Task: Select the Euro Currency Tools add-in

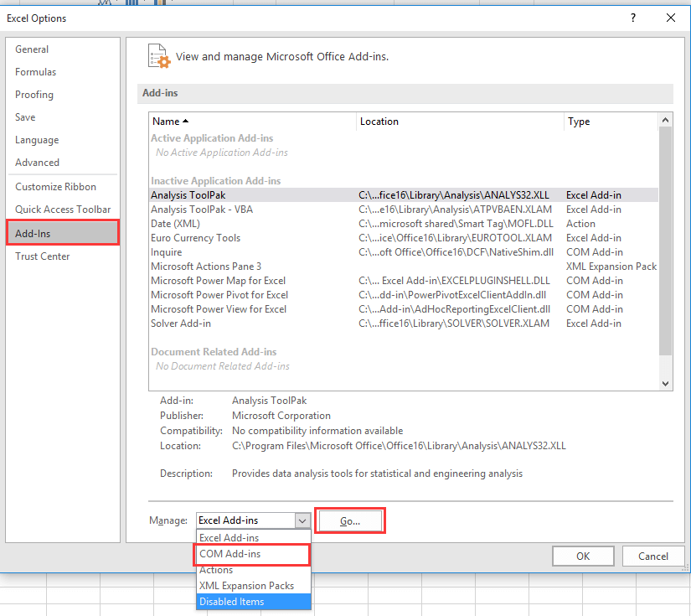Action: [x=195, y=237]
